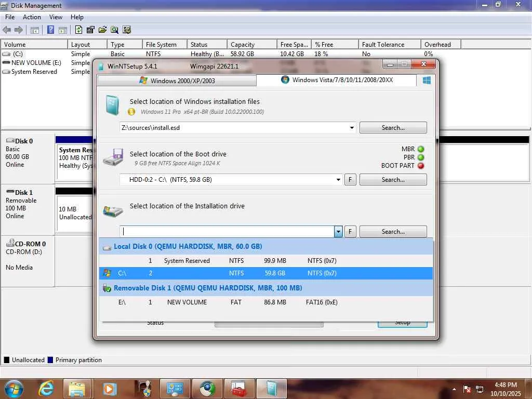Image resolution: width=532 pixels, height=399 pixels.
Task: Click the Installation drive text field
Action: (x=227, y=232)
